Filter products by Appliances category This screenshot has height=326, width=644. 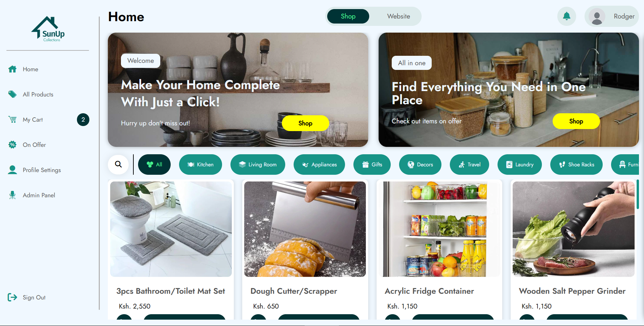(319, 164)
